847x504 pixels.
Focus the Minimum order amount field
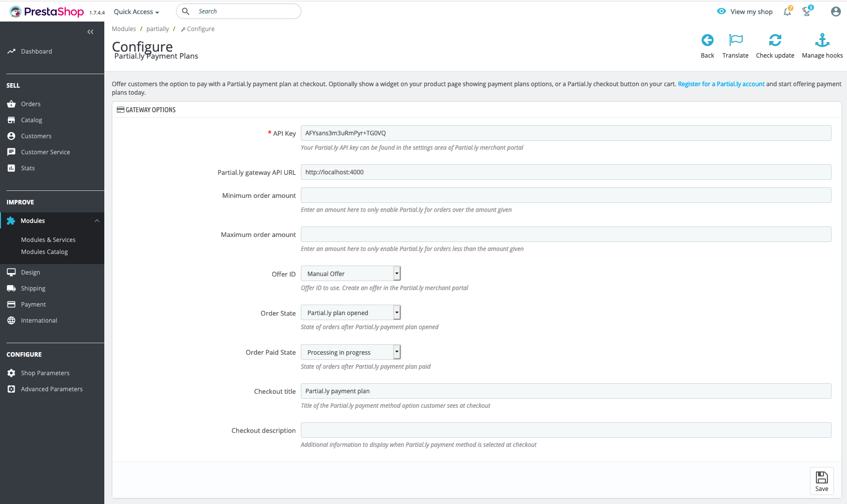566,195
